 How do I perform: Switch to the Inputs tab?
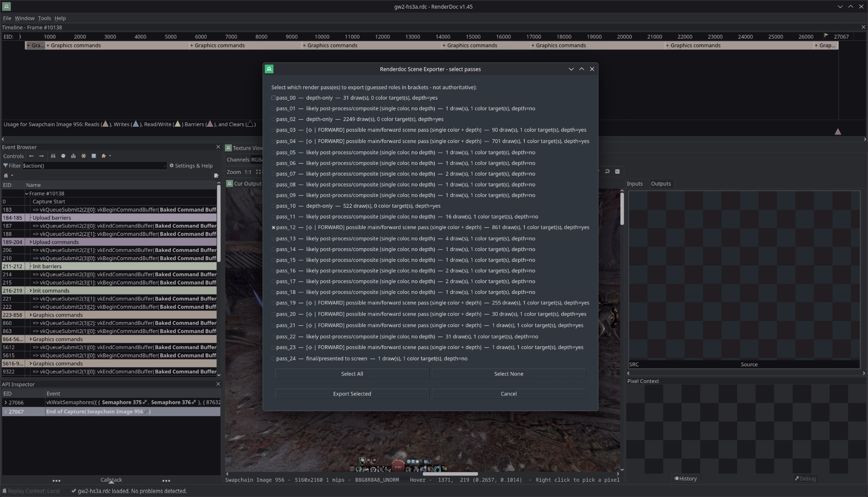coord(635,184)
